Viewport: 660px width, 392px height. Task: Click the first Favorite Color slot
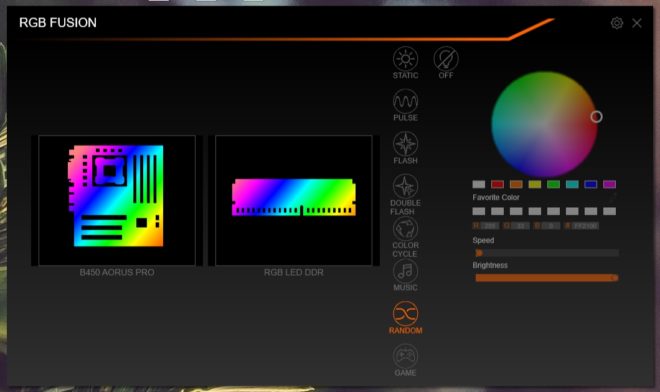pos(479,211)
